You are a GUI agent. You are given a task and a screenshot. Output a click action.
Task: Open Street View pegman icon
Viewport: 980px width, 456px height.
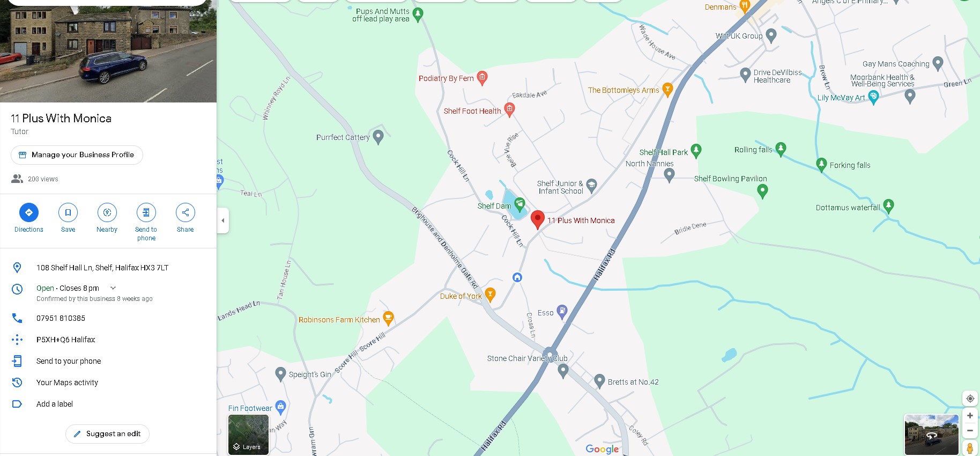tap(970, 448)
